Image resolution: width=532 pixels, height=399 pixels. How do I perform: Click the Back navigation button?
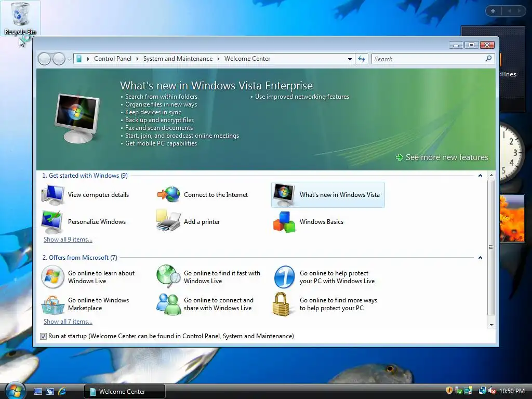tap(45, 59)
